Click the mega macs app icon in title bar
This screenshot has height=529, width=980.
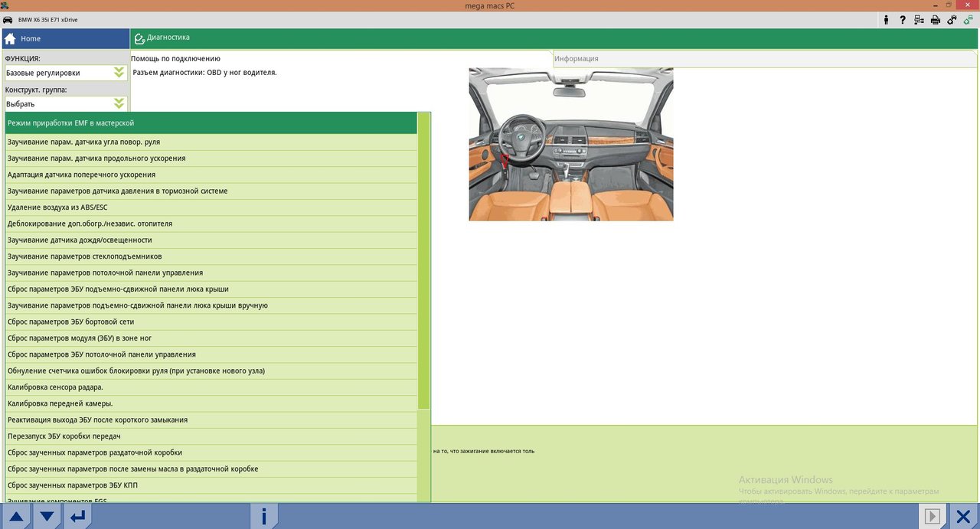[5, 5]
